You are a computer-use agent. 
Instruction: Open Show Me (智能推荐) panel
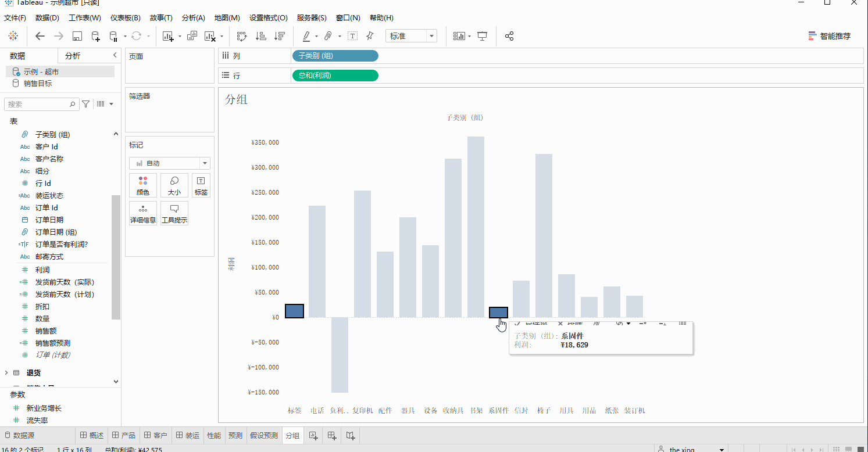[829, 36]
